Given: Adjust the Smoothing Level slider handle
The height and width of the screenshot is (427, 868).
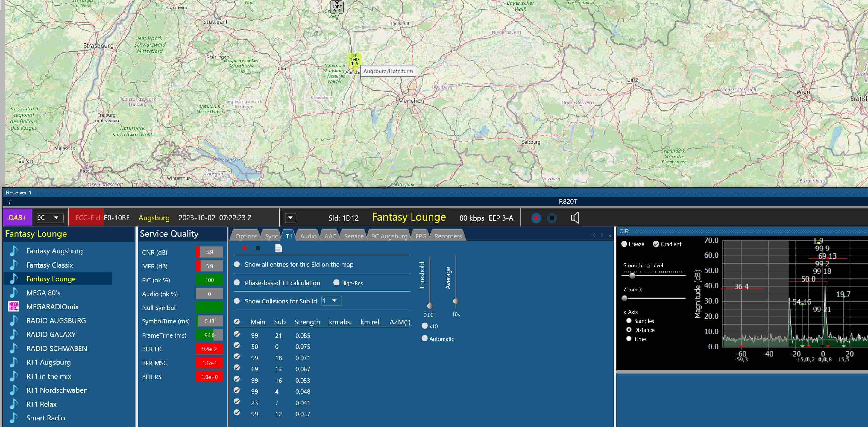Looking at the screenshot, I should coord(632,276).
